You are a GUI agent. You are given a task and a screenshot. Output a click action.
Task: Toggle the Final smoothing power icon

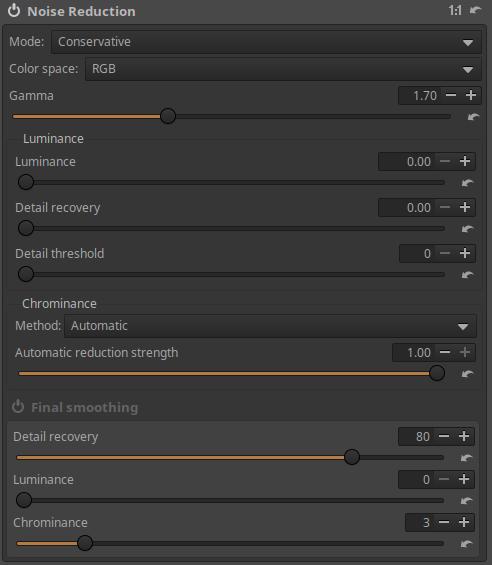(18, 407)
